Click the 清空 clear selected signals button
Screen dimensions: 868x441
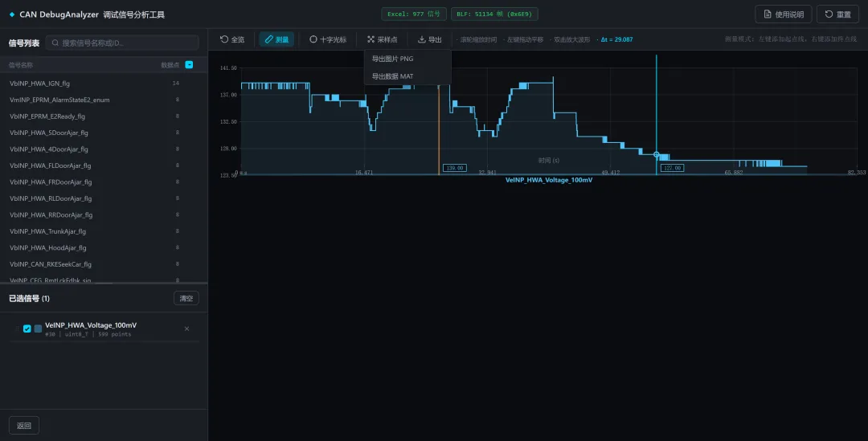pyautogui.click(x=186, y=298)
